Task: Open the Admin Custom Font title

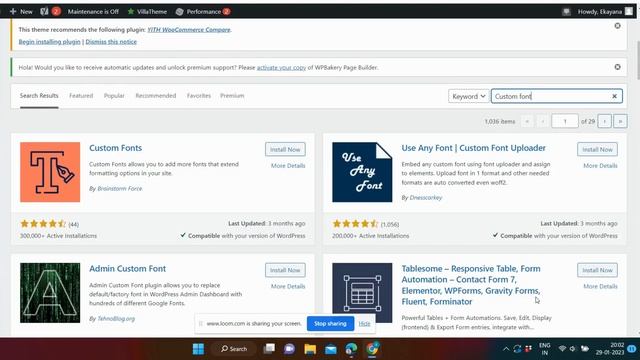Action: point(127,269)
